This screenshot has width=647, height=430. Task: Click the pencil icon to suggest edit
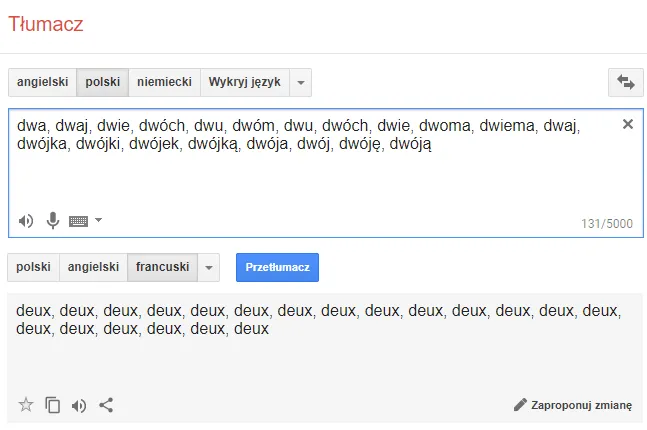coord(520,405)
